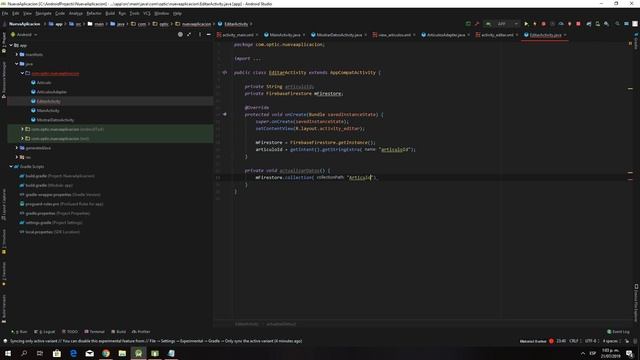Collapse the Gradle Scripts node
The width and height of the screenshot is (640, 360).
click(11, 167)
